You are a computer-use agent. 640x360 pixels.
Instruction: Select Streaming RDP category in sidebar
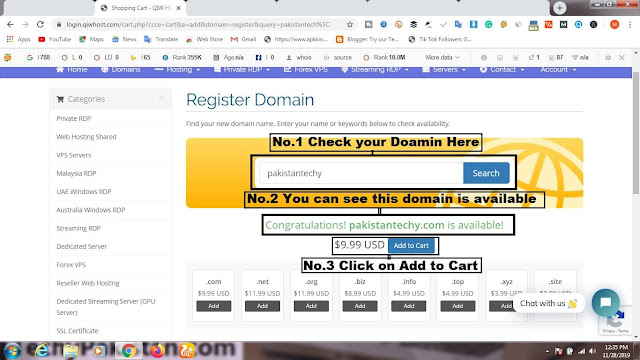tap(78, 228)
